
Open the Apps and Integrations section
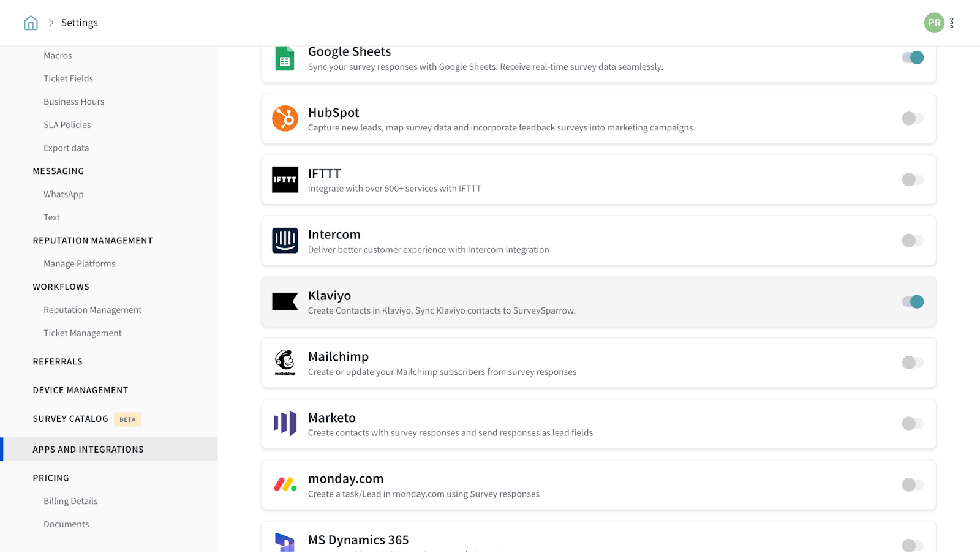tap(88, 450)
